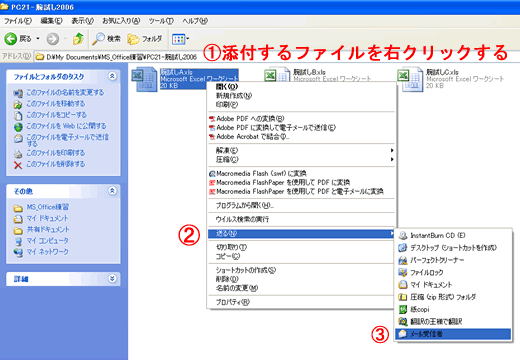
Task: Open the ヘルプ(H) menu
Action: point(195,21)
